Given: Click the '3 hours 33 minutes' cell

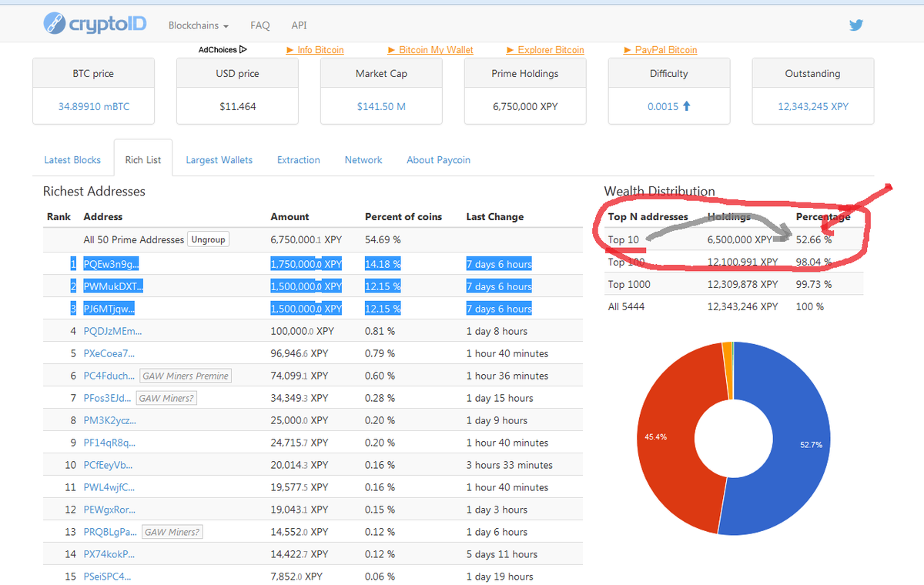Looking at the screenshot, I should pos(510,465).
